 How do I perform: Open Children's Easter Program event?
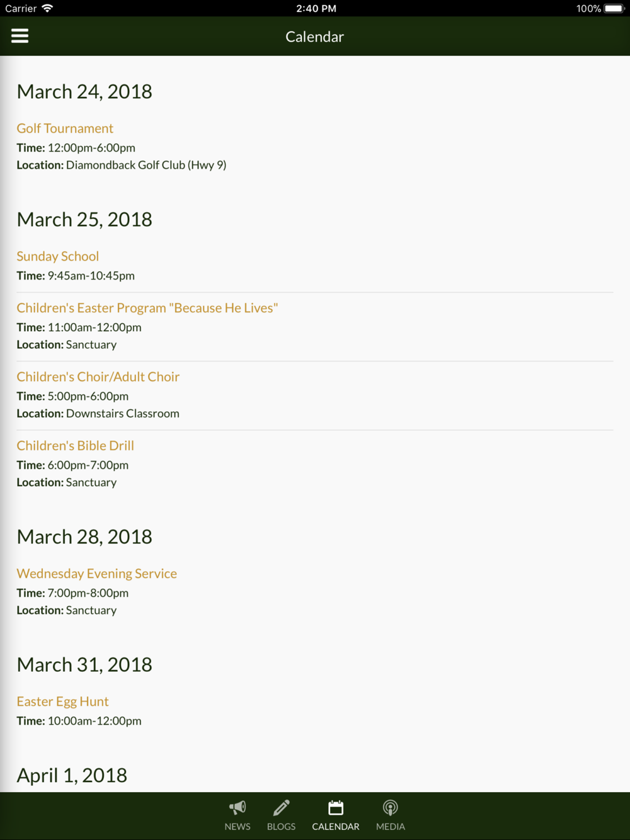point(147,307)
